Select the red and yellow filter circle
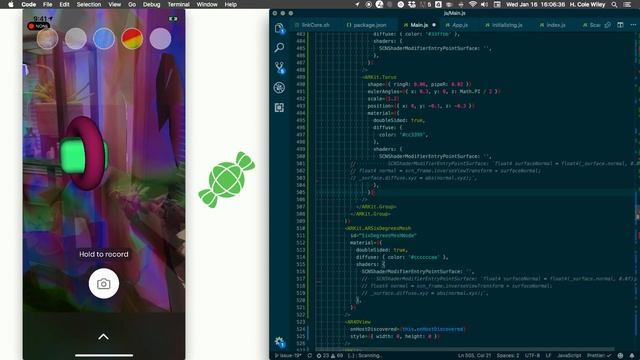640x360 pixels. point(132,39)
